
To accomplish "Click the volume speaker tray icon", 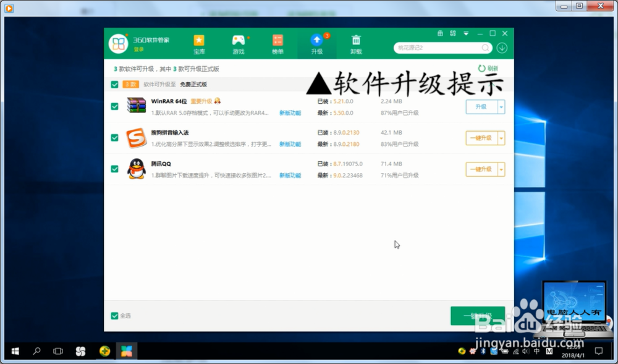I will tap(526, 351).
